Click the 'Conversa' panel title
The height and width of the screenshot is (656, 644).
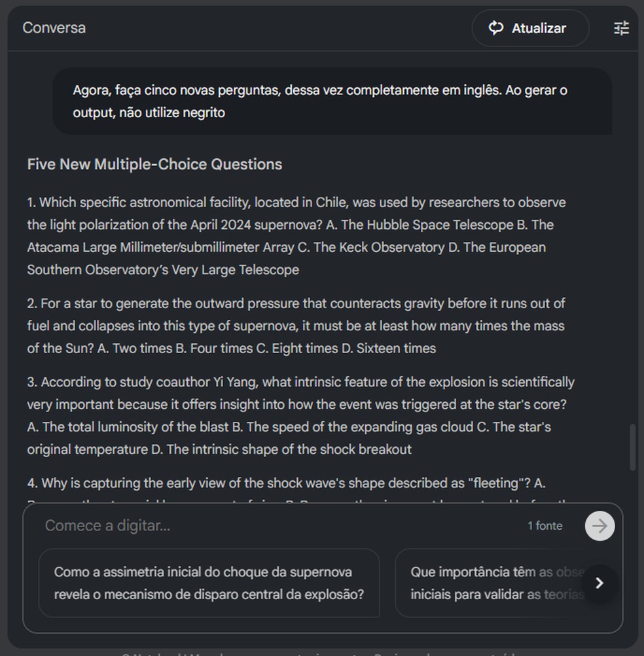(x=54, y=28)
